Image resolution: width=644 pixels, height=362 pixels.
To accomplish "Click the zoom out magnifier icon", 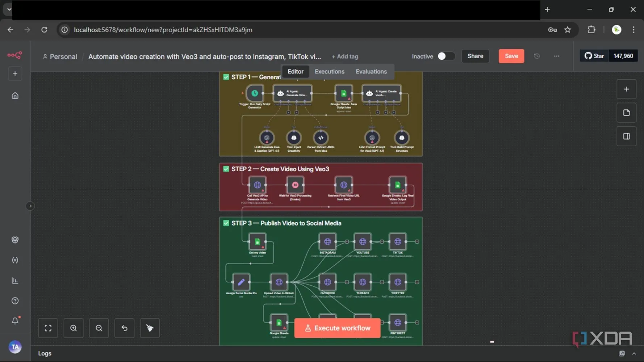I will (99, 328).
